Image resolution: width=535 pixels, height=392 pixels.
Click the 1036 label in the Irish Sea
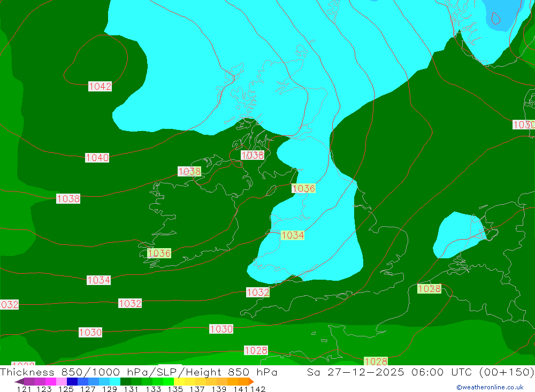(x=303, y=188)
